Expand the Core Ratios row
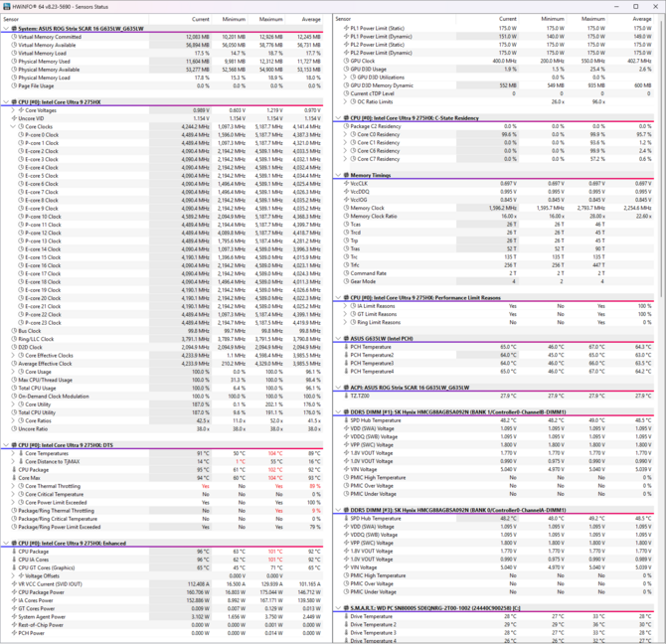This screenshot has width=666, height=644. [x=13, y=420]
